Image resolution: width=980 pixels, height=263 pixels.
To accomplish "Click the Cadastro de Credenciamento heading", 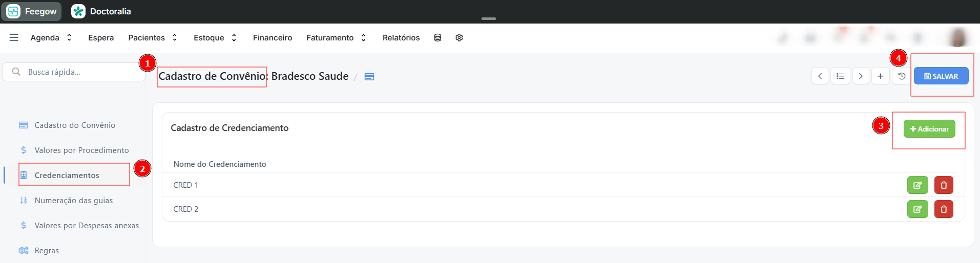I will pos(230,128).
